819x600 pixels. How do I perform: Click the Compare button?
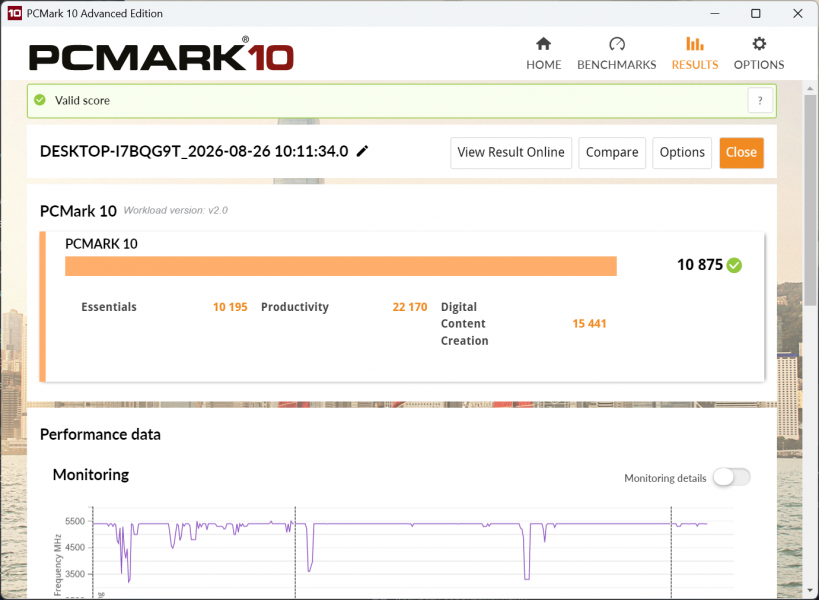(x=612, y=152)
